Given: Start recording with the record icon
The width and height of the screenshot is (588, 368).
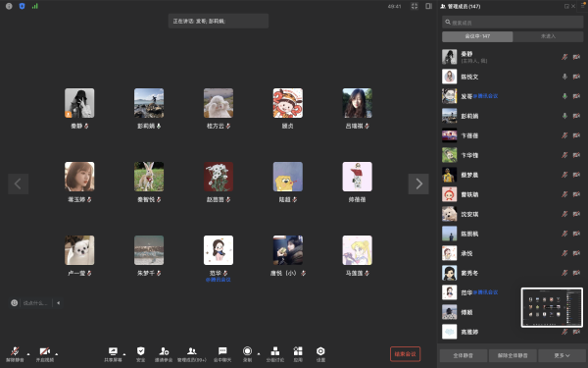Looking at the screenshot, I should pyautogui.click(x=248, y=354).
